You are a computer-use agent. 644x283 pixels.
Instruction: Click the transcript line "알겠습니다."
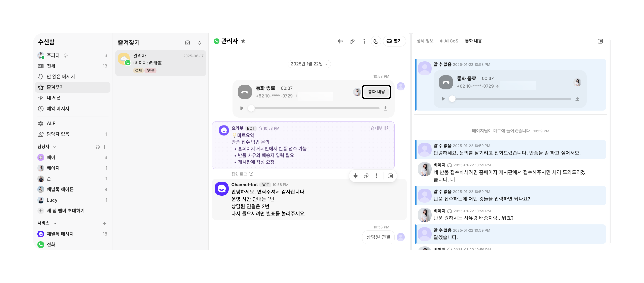point(445,237)
